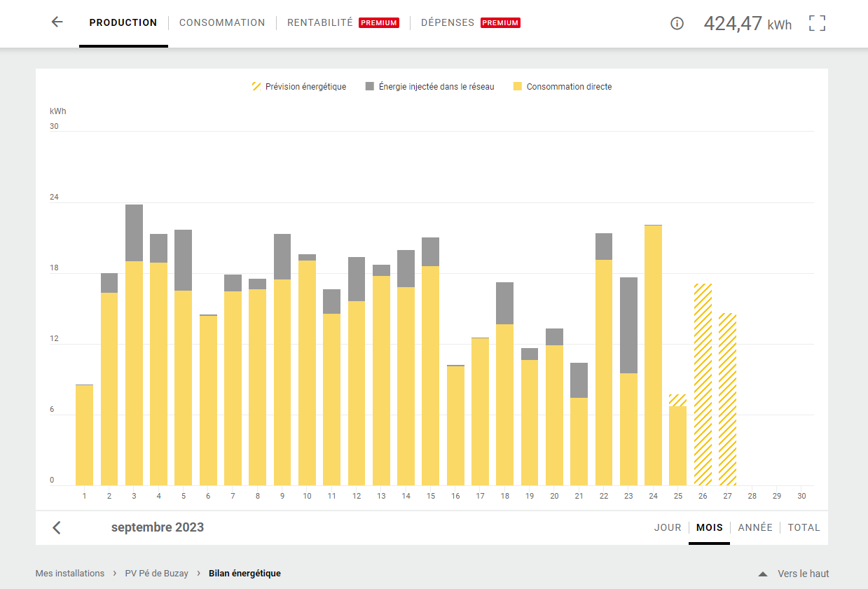Toggle Prévision énergétique legend series
Viewport: 868px width, 589px height.
click(x=299, y=87)
